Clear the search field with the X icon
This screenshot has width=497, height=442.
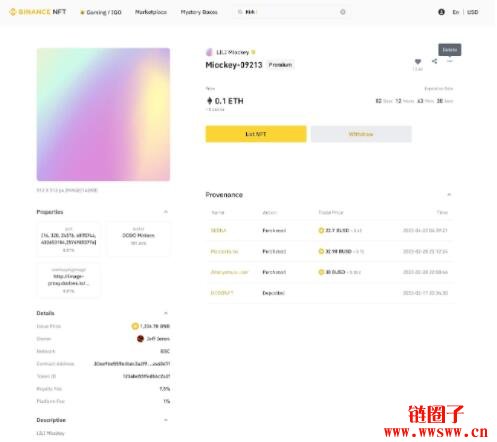[x=343, y=12]
